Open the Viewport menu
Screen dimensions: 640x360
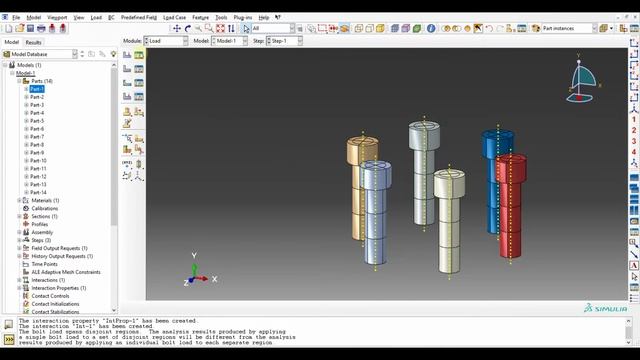[x=57, y=18]
